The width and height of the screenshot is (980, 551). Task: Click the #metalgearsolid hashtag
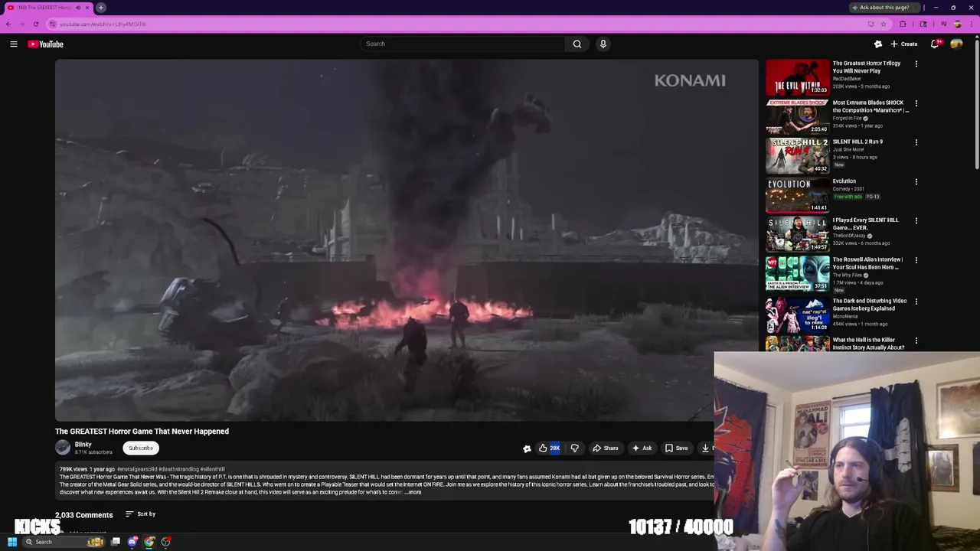tap(137, 469)
